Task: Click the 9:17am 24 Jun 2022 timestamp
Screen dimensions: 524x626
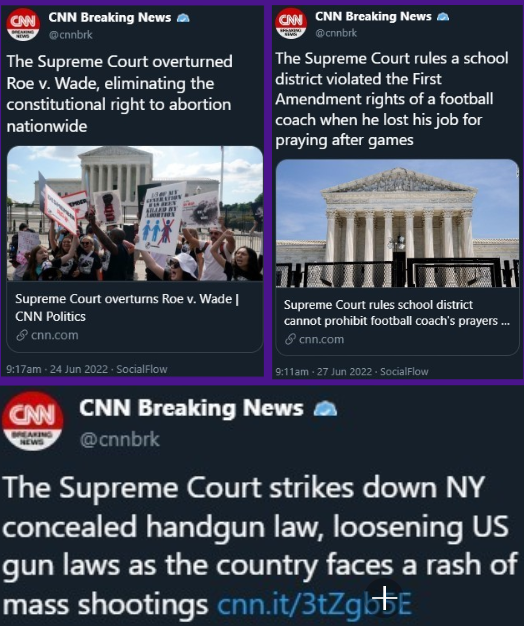Action: click(x=57, y=369)
